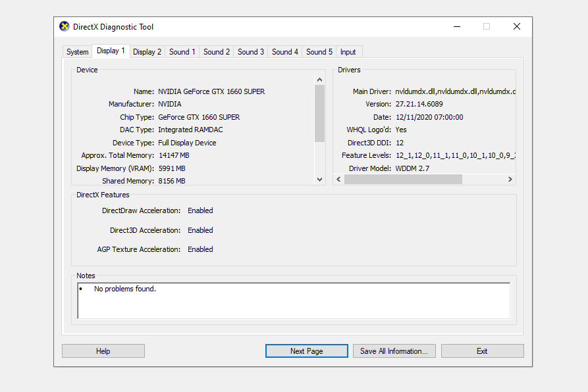Viewport: 588px width, 392px height.
Task: Open the Sound 1 tab
Action: (x=182, y=52)
